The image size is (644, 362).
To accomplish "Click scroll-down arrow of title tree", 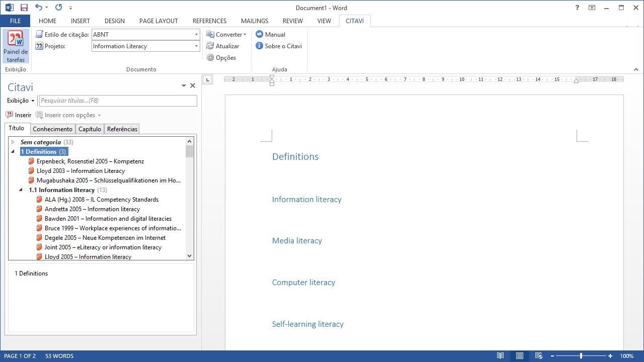I will 190,256.
